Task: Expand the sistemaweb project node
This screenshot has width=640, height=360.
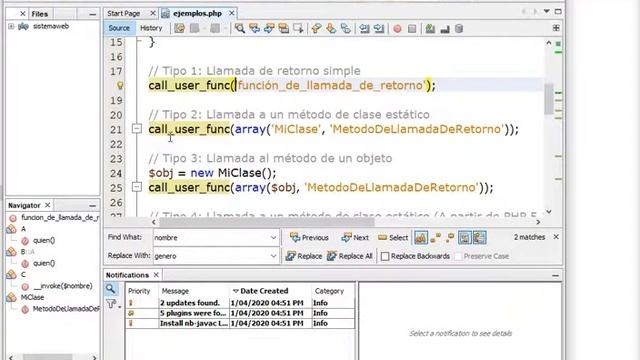Action: 11,26
